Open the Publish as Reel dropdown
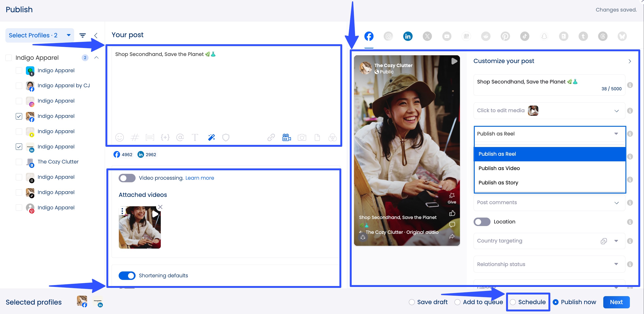The height and width of the screenshot is (314, 644). 549,134
